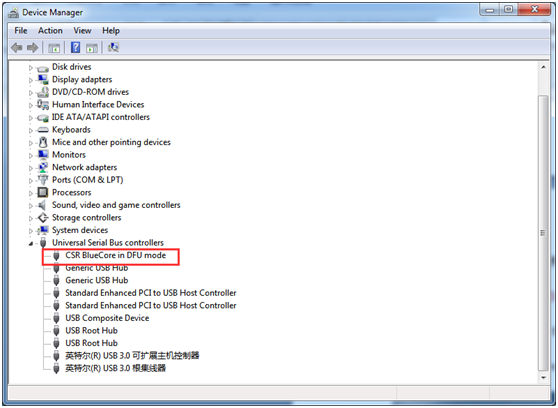The height and width of the screenshot is (408, 558).
Task: Select the Processors category icon
Action: point(43,192)
